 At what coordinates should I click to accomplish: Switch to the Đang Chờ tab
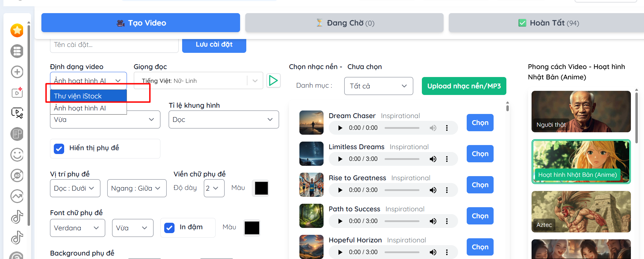click(x=344, y=23)
